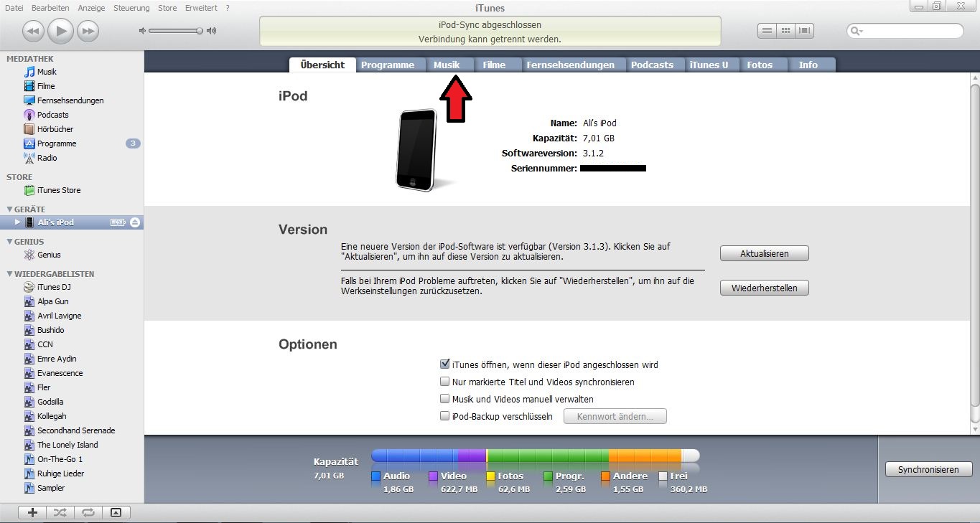The height and width of the screenshot is (523, 980).
Task: Click the Wiederherstellen button
Action: point(765,288)
